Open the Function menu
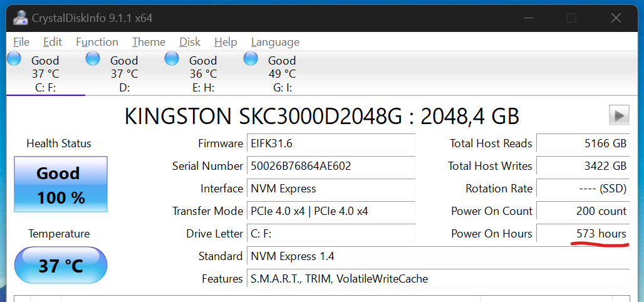The width and height of the screenshot is (644, 302). 97,42
